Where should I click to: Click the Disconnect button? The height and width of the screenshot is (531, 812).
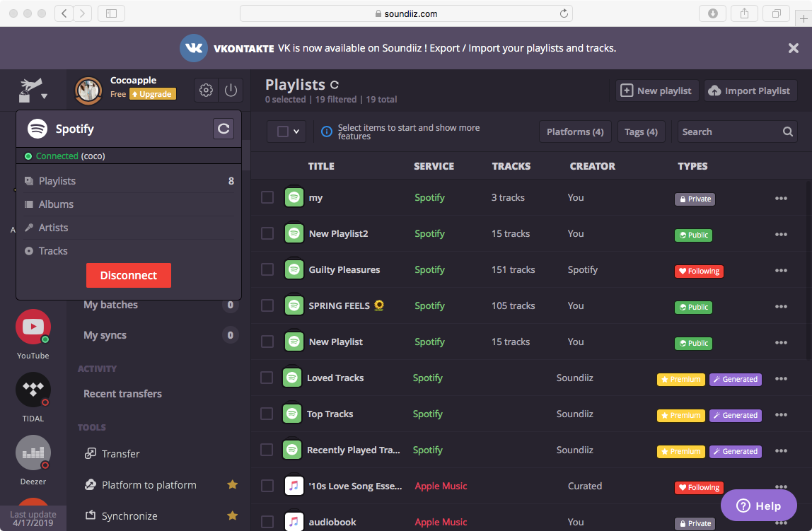point(129,275)
